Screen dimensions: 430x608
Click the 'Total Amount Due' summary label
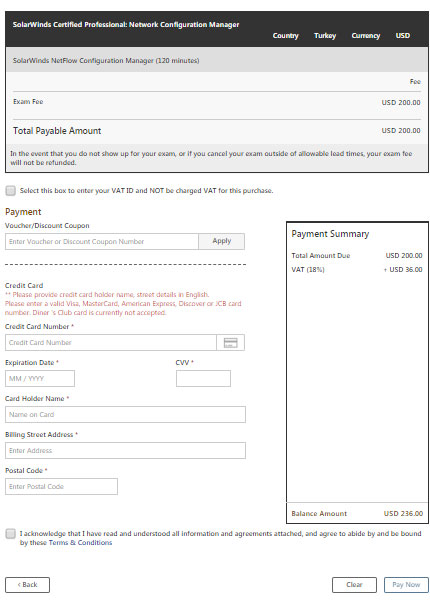coord(321,256)
